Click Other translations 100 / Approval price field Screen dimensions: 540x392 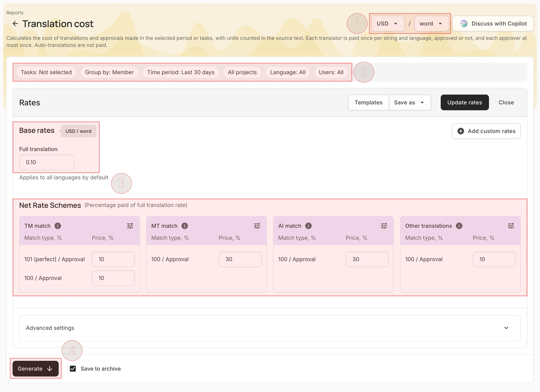tap(494, 259)
